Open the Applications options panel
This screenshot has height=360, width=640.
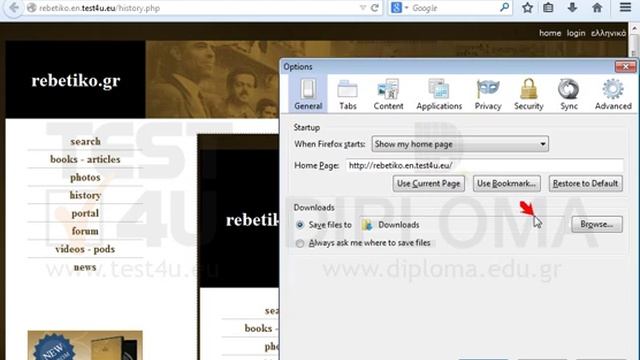tap(439, 94)
